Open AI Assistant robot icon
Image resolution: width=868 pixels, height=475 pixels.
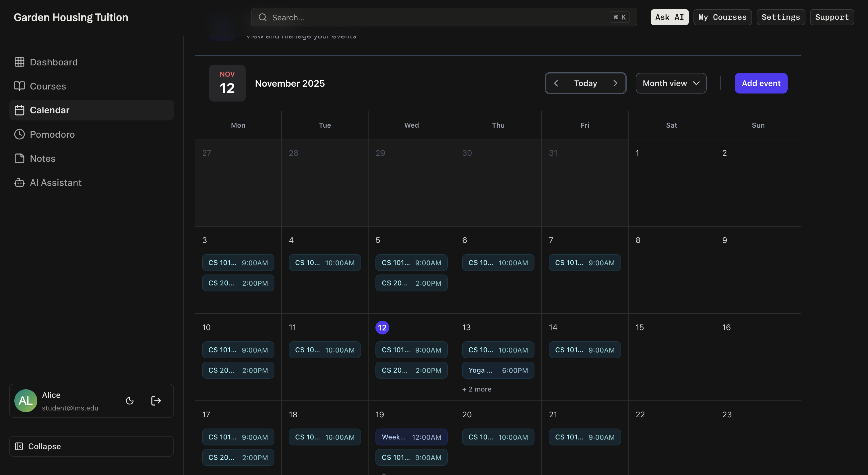pos(19,182)
